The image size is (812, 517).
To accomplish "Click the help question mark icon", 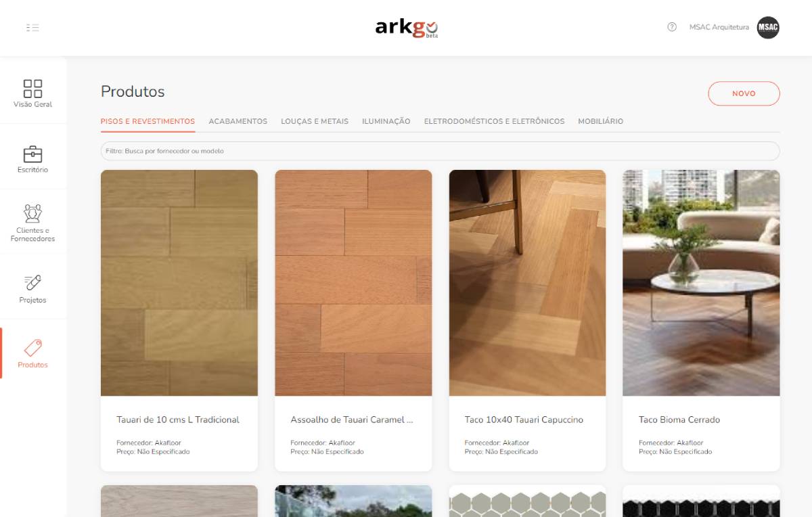I will pyautogui.click(x=672, y=27).
